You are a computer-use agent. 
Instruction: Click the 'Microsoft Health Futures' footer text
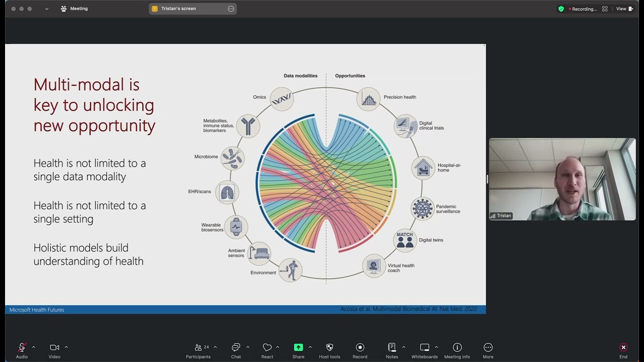(37, 310)
